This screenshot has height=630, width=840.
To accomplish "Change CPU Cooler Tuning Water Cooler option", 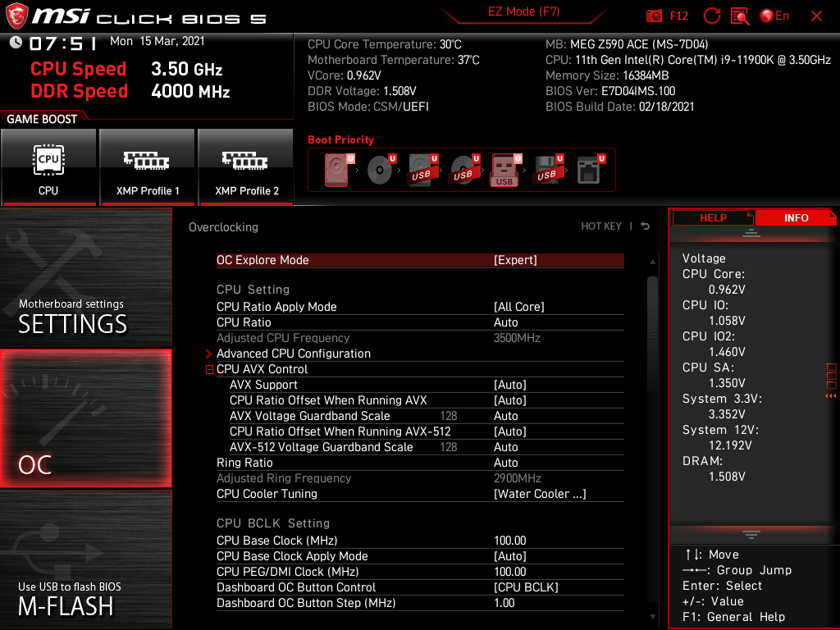I will tap(540, 494).
